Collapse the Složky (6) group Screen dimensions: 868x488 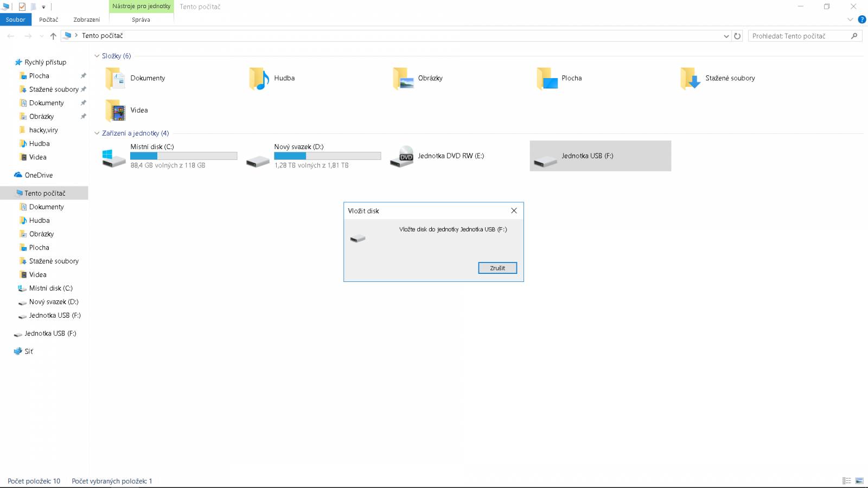coord(97,56)
